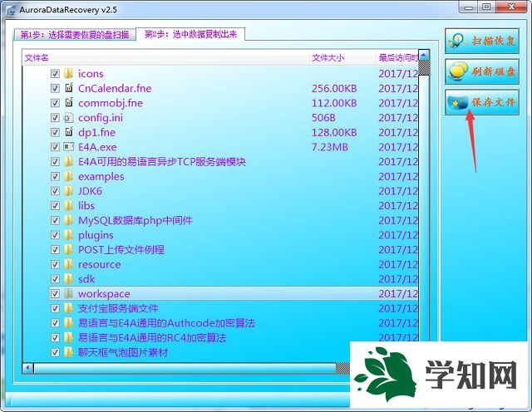Click the 保存文件 button
Viewport: 532px width, 412px height.
point(482,102)
